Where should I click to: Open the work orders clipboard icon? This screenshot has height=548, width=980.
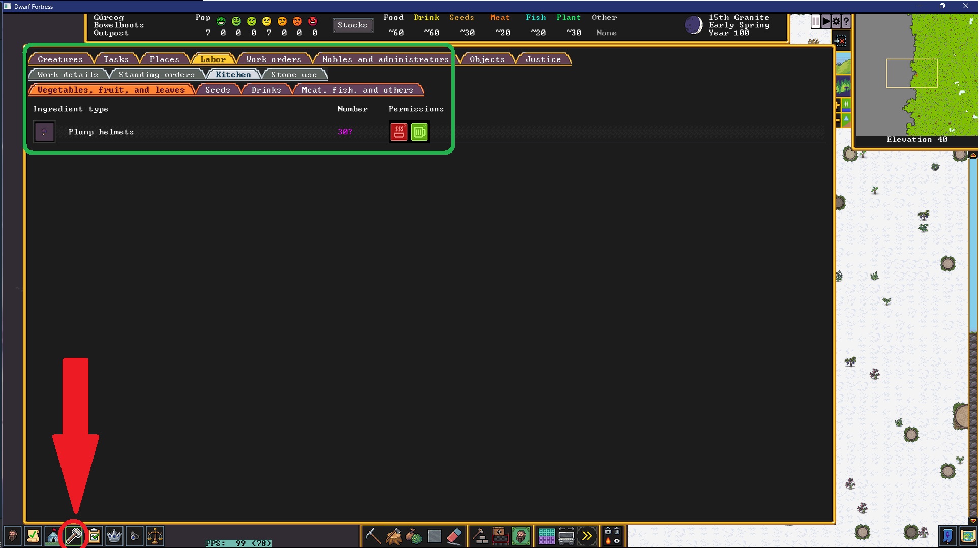(94, 536)
